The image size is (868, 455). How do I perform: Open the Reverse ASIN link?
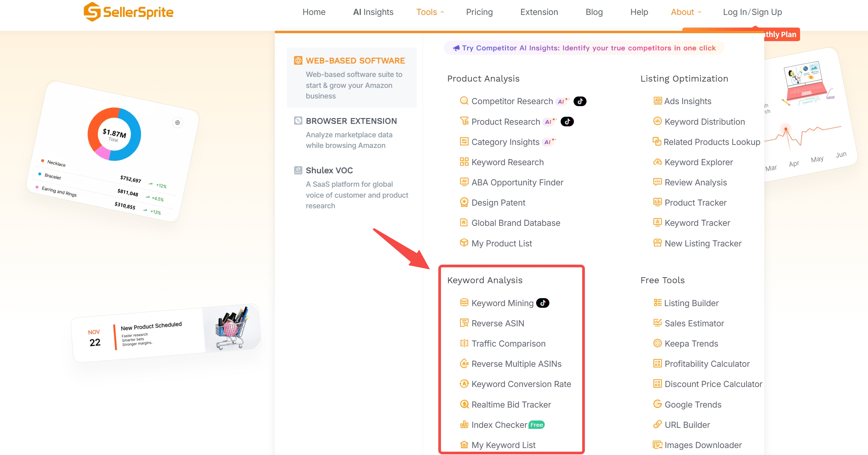(x=498, y=323)
